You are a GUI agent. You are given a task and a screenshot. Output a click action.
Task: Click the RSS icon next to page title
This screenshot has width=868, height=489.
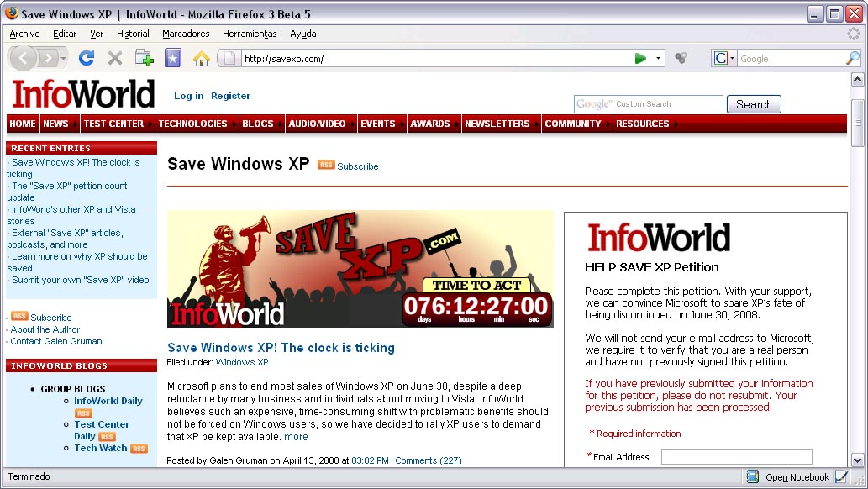click(x=326, y=165)
